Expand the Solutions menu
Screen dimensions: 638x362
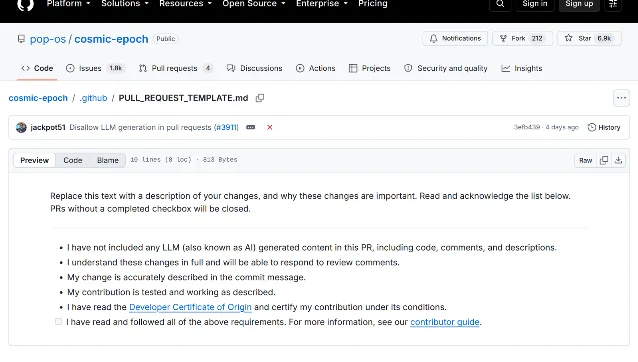point(125,4)
